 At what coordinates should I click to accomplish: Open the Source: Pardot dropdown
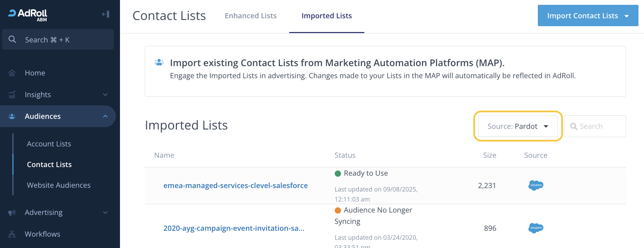pos(517,126)
